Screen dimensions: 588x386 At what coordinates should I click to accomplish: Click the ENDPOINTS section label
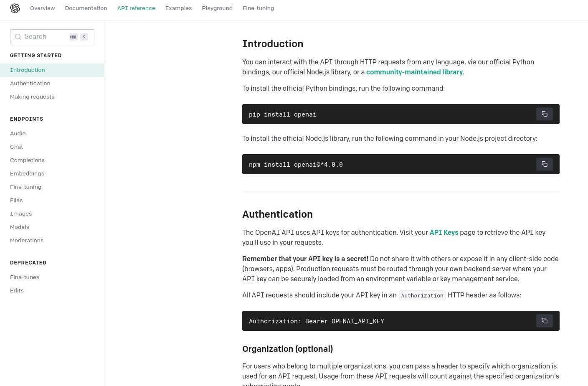[27, 119]
